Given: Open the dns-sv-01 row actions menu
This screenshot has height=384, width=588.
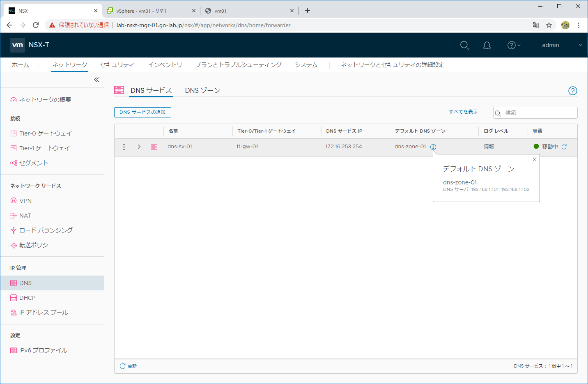Looking at the screenshot, I should (x=124, y=147).
